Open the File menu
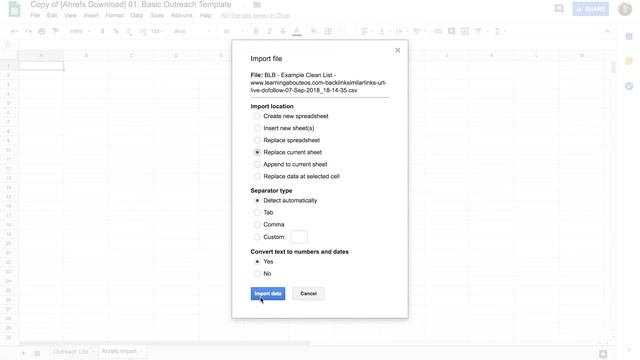 coord(35,16)
